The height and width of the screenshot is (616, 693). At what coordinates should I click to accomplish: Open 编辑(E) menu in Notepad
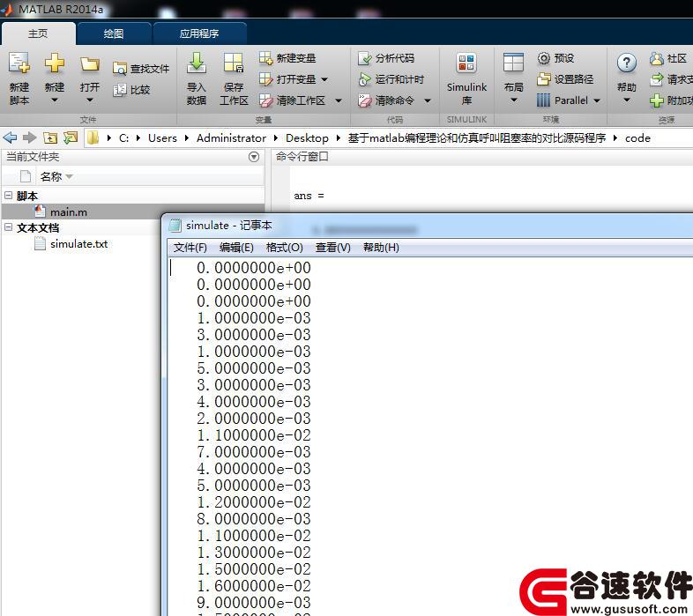236,248
